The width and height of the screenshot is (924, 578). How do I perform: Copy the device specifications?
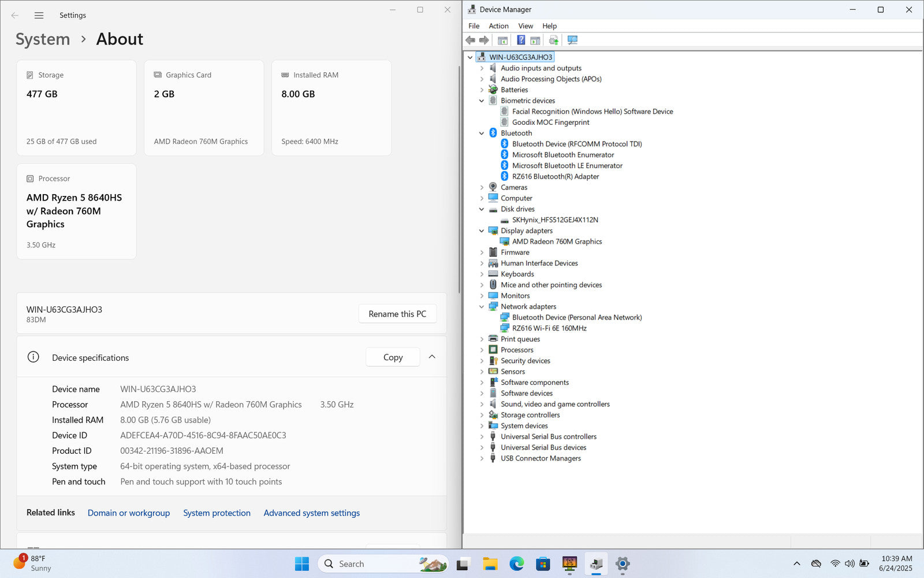(393, 357)
